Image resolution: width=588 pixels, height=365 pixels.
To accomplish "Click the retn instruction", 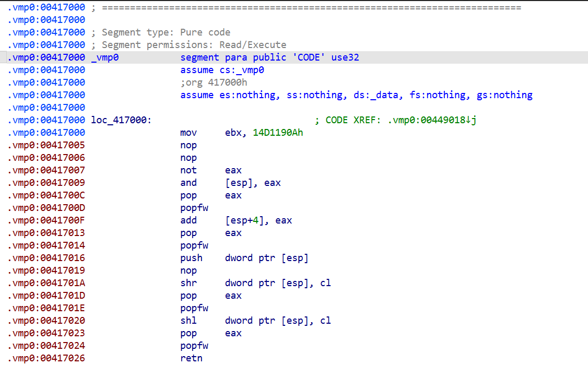I will [191, 358].
